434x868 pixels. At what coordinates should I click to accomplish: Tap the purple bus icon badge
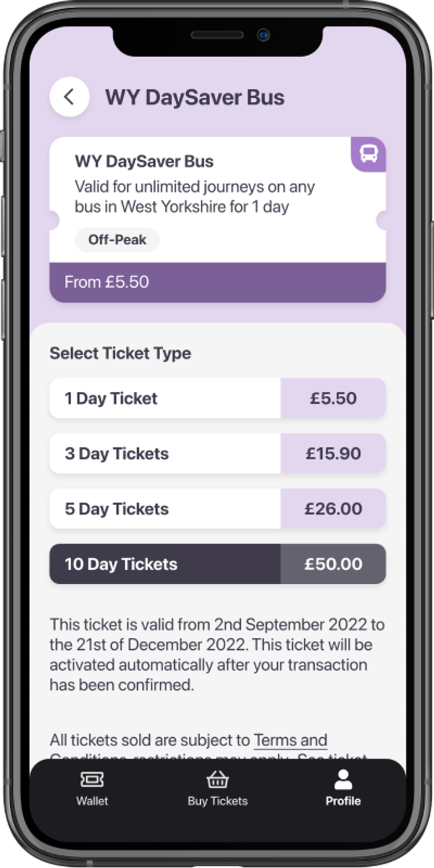pos(369,154)
